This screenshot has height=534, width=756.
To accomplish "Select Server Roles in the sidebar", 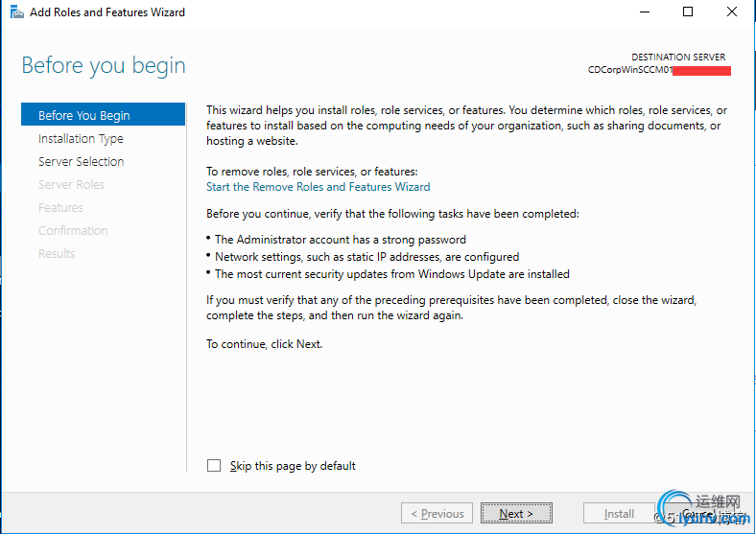I will click(x=71, y=184).
